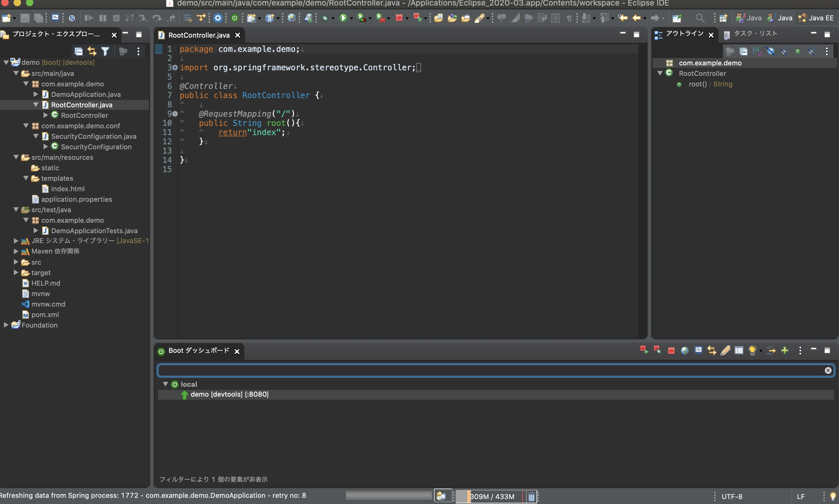
Task: Toggle alphabetical sort in Outline toolbar
Action: coord(757,51)
